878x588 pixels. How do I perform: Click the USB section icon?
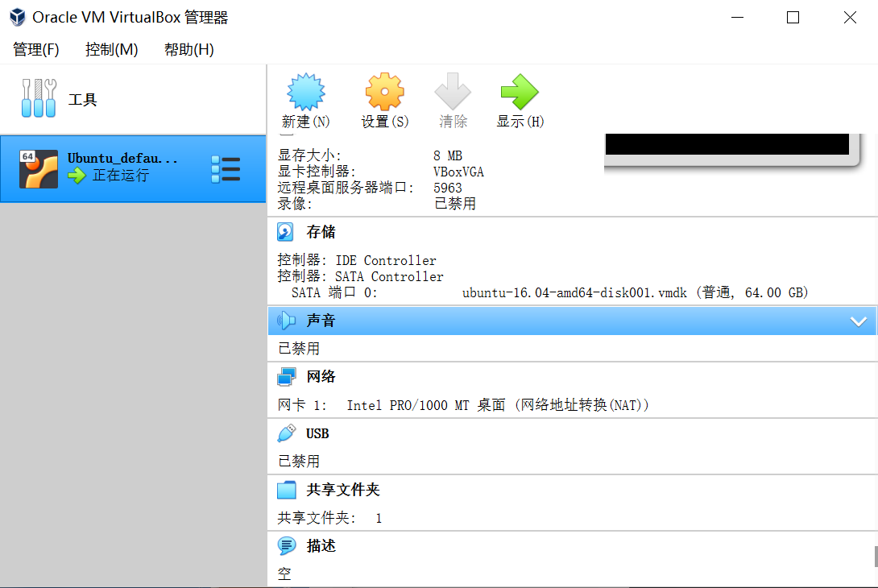coord(287,433)
